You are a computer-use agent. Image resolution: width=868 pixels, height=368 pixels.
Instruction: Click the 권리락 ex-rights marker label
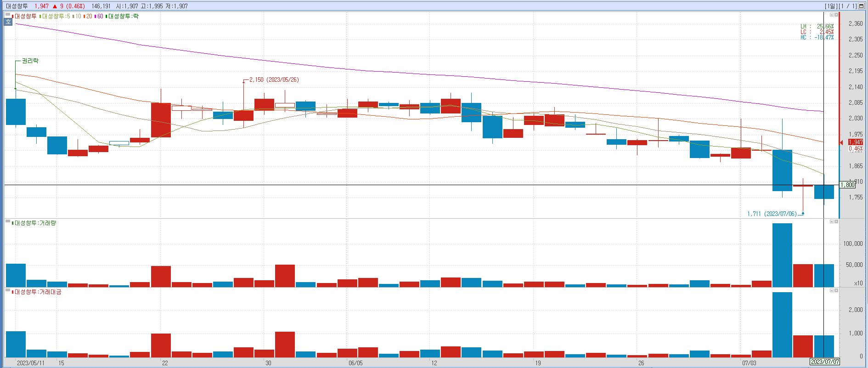pos(30,61)
